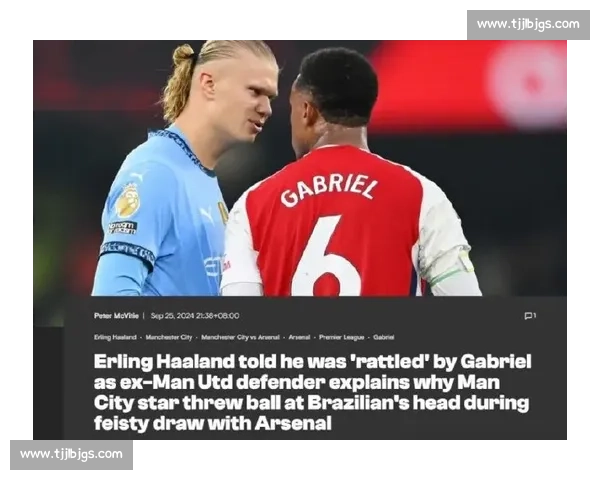Select the Manchester City tag

tap(169, 337)
